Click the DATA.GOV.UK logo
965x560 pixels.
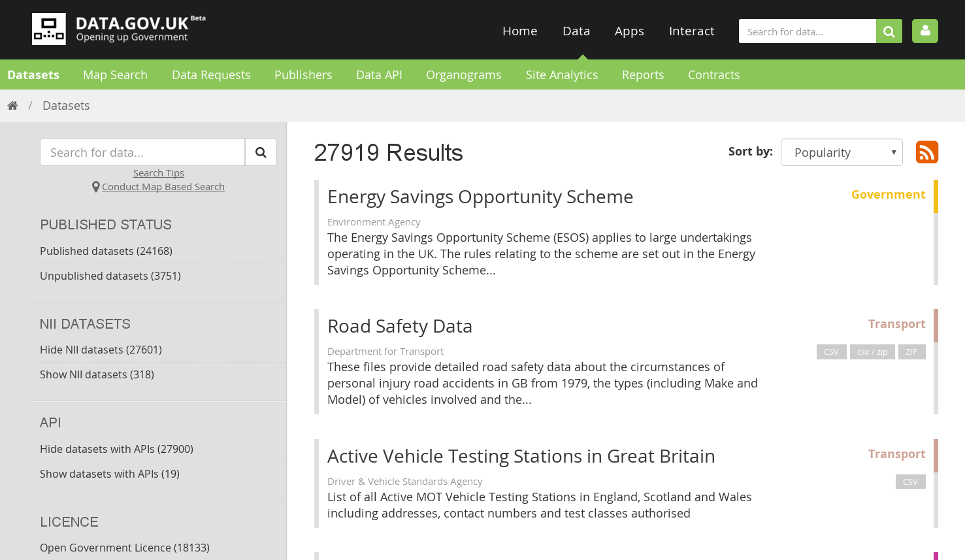[118, 29]
